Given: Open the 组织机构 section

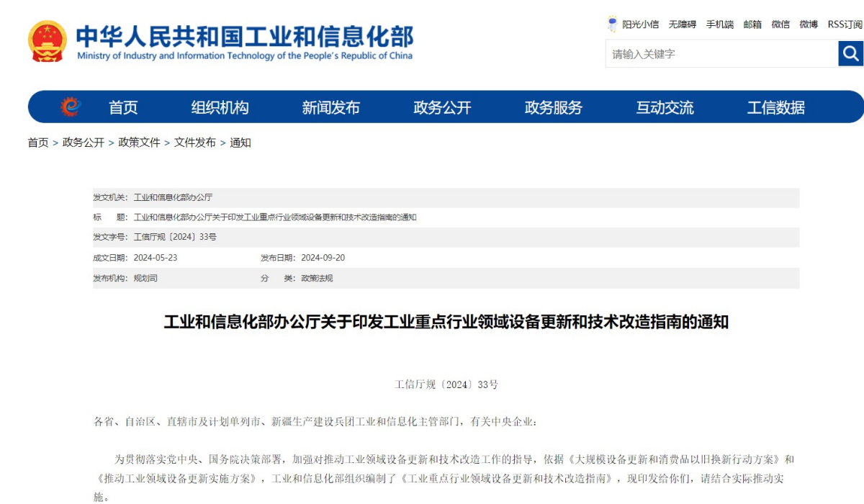Looking at the screenshot, I should tap(220, 107).
